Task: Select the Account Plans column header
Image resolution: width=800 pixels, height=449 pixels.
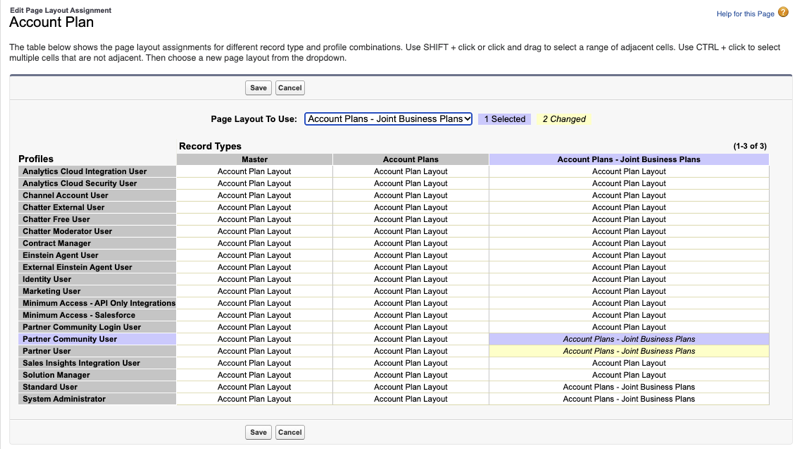Action: [411, 159]
